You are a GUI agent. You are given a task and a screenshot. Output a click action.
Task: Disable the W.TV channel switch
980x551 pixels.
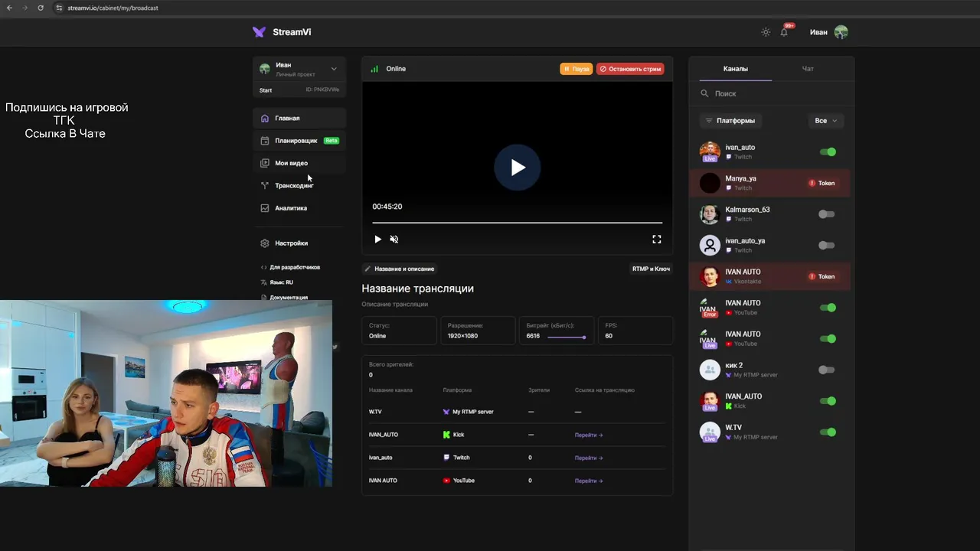(x=828, y=432)
